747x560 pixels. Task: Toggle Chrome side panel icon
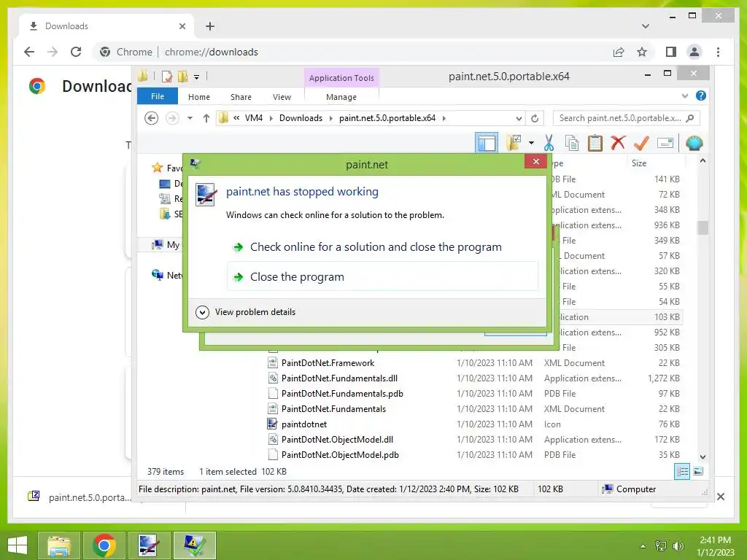pyautogui.click(x=671, y=52)
